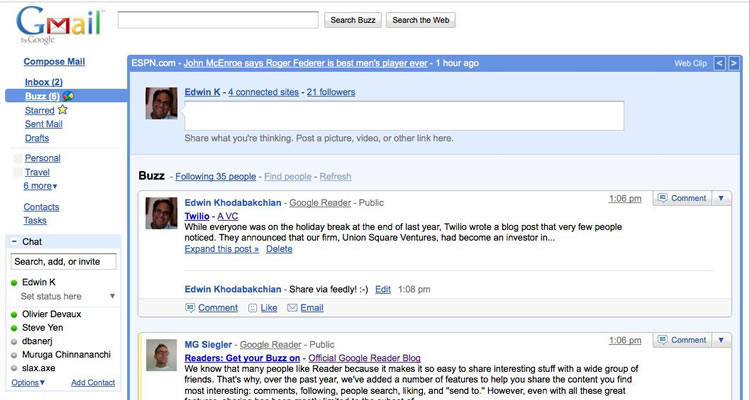Open Sent Mail folder
750x400 pixels.
click(44, 124)
